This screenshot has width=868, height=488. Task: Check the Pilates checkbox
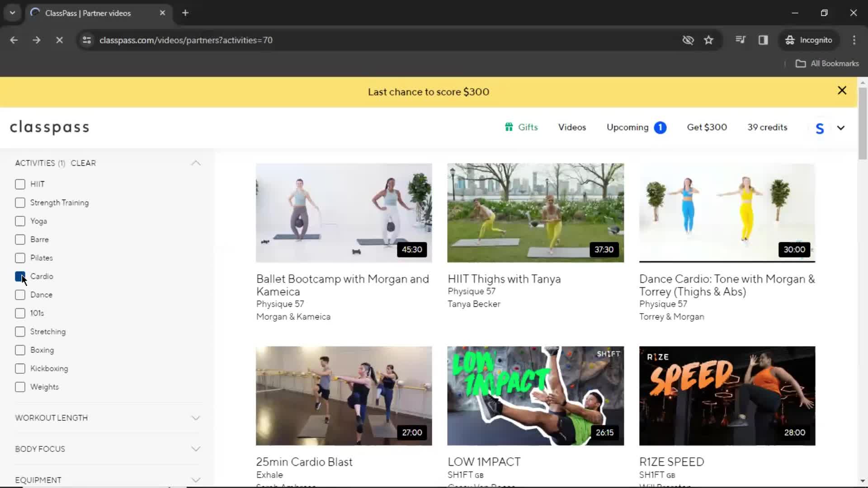click(x=20, y=258)
